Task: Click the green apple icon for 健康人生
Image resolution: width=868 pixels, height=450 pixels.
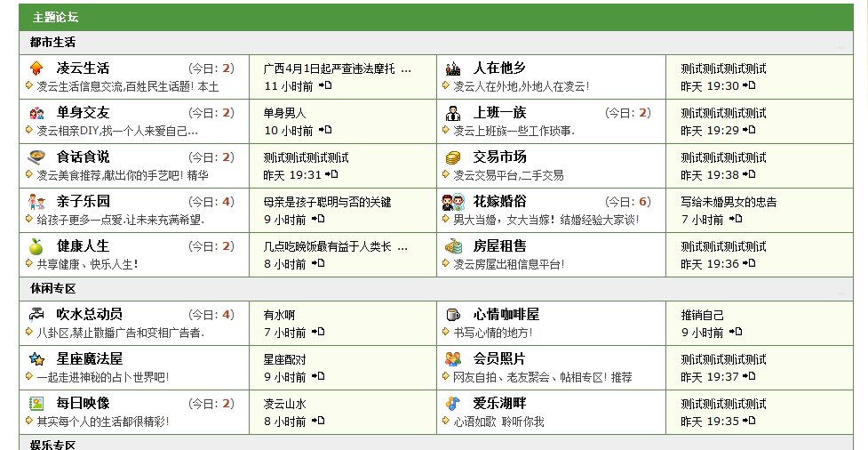Action: coord(36,246)
